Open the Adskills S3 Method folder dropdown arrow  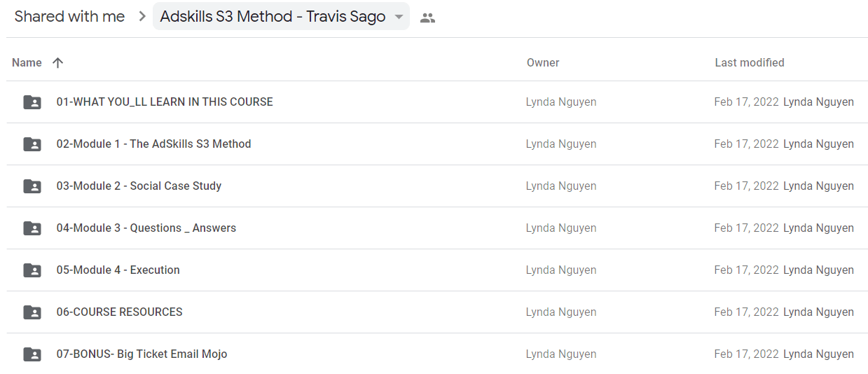399,17
